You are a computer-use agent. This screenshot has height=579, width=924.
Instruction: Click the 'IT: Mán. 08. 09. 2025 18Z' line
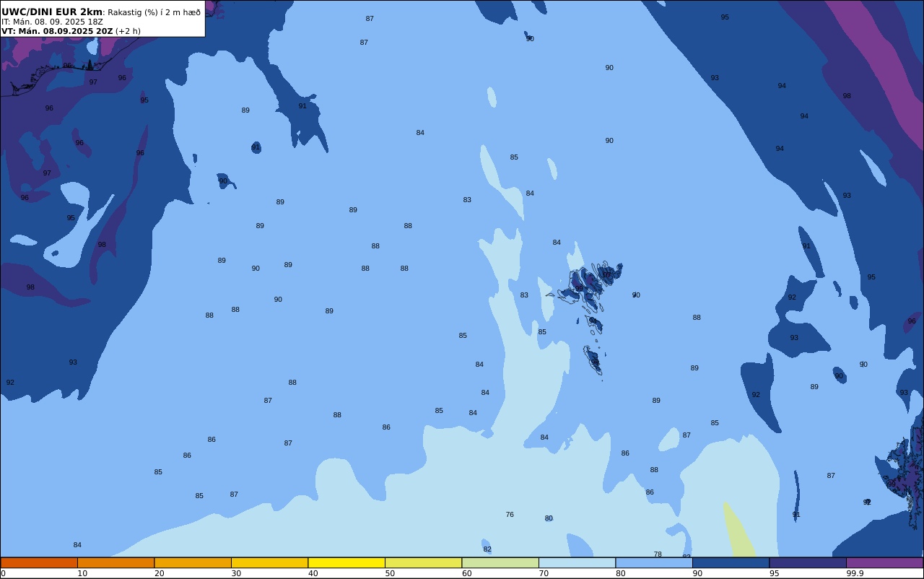[52, 22]
